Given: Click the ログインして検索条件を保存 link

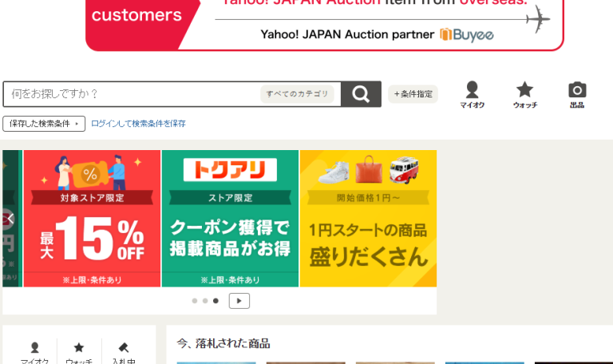Looking at the screenshot, I should click(138, 124).
